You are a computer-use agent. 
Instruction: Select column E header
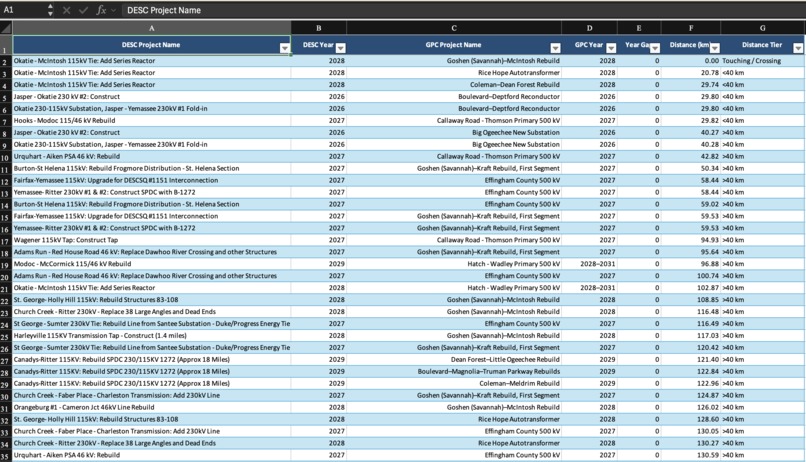coord(639,28)
